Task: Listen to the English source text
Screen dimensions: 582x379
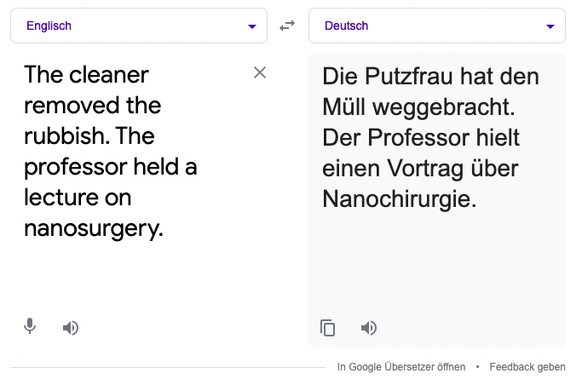Action: (x=71, y=328)
